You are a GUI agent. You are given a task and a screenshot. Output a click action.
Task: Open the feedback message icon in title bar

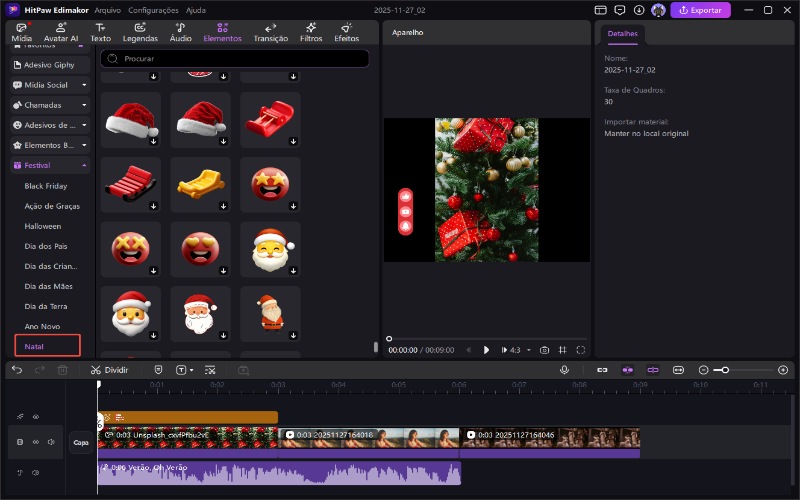pos(619,10)
